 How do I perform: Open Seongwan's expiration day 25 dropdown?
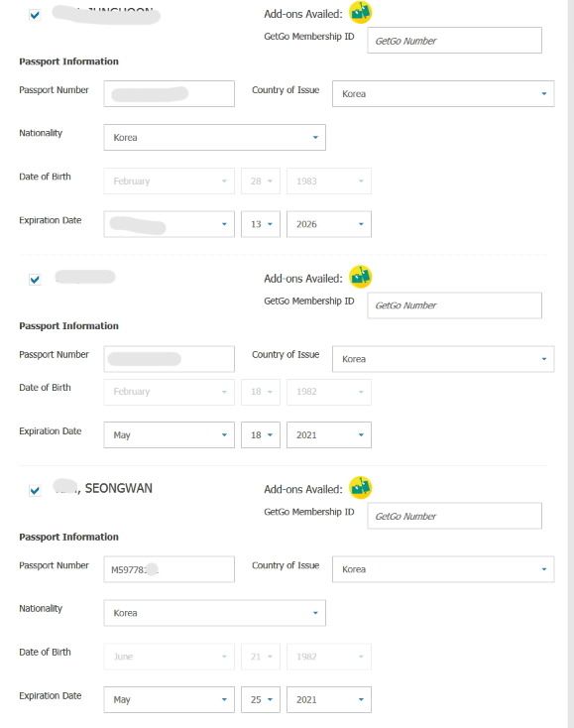point(261,699)
